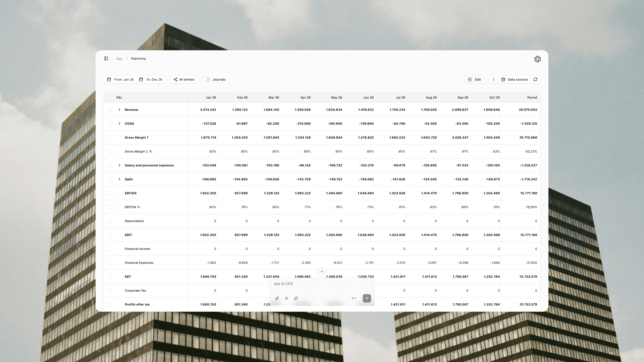Expand the COGS breakdown
644x362 pixels.
point(119,123)
